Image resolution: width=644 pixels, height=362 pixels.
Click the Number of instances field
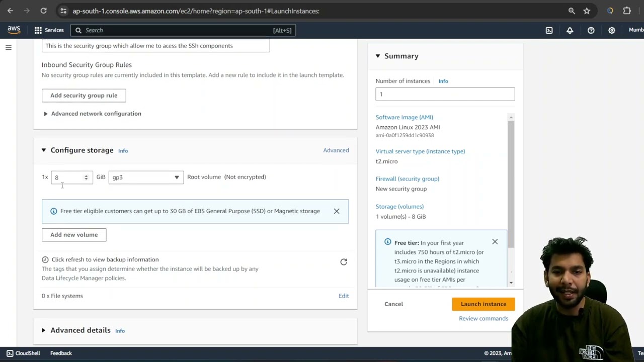coord(445,94)
